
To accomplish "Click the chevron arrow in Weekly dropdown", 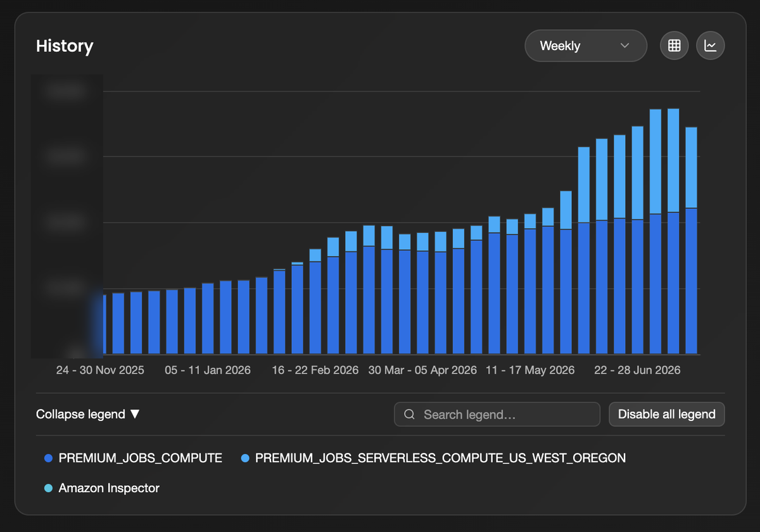I will [x=625, y=46].
